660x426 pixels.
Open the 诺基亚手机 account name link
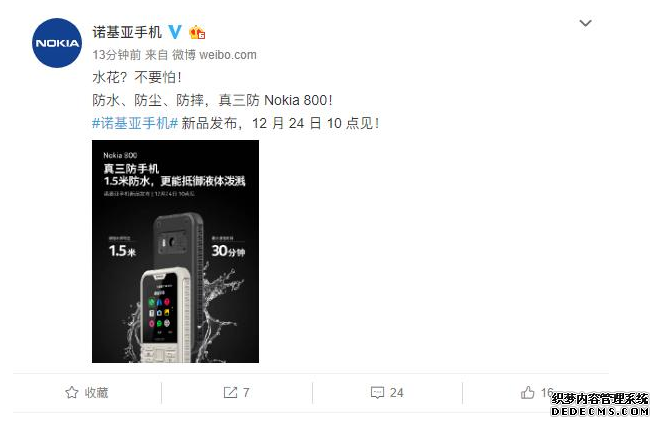127,32
